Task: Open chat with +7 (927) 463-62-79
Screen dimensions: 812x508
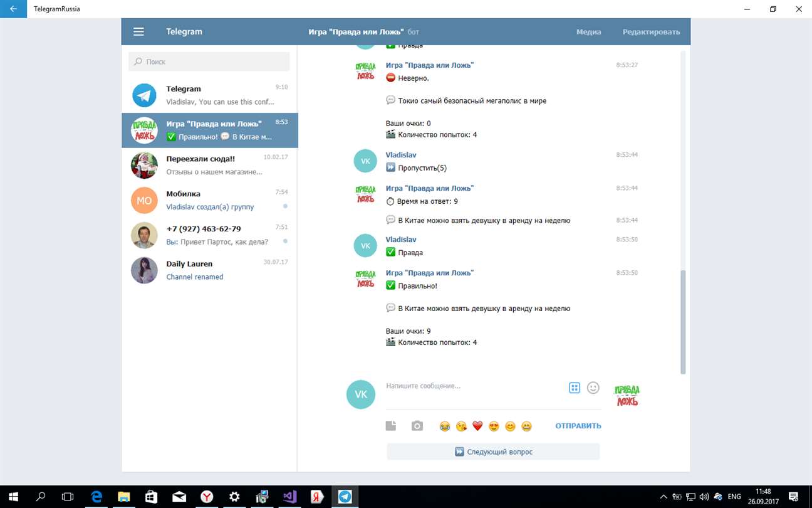Action: click(x=210, y=235)
